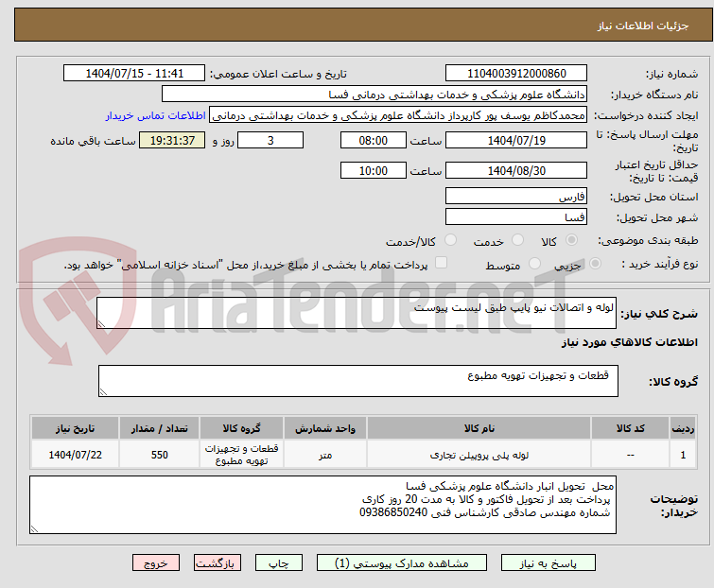The height and width of the screenshot is (588, 714).
Task: Click the شرح کلی نیاز text area
Action: 357,313
